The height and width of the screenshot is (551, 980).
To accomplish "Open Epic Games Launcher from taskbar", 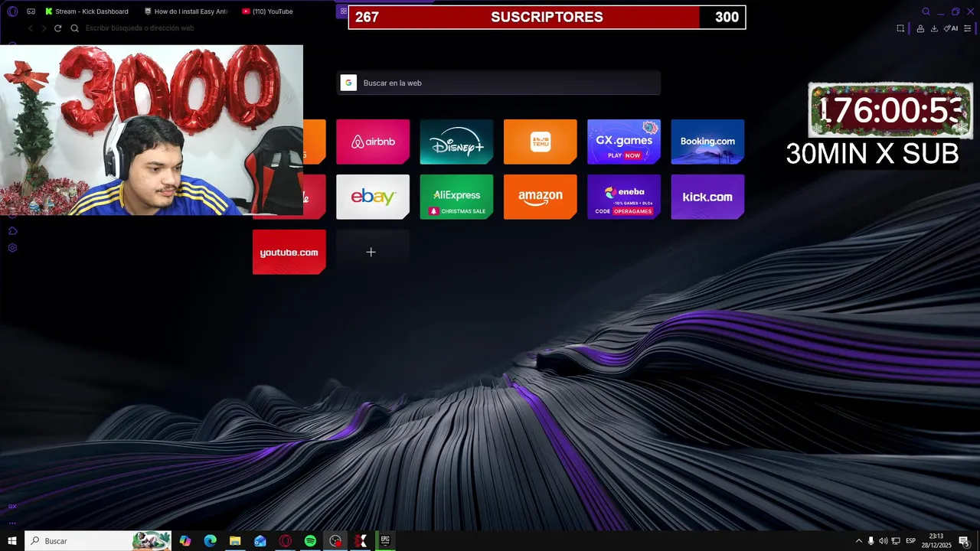I will pos(385,541).
